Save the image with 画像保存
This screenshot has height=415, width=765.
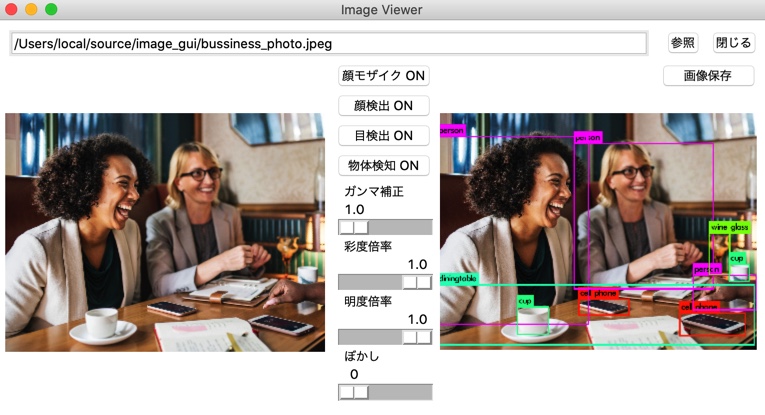pos(708,76)
